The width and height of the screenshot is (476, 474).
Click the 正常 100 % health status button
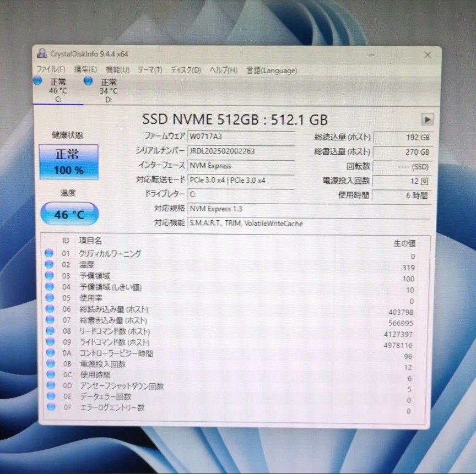69,162
